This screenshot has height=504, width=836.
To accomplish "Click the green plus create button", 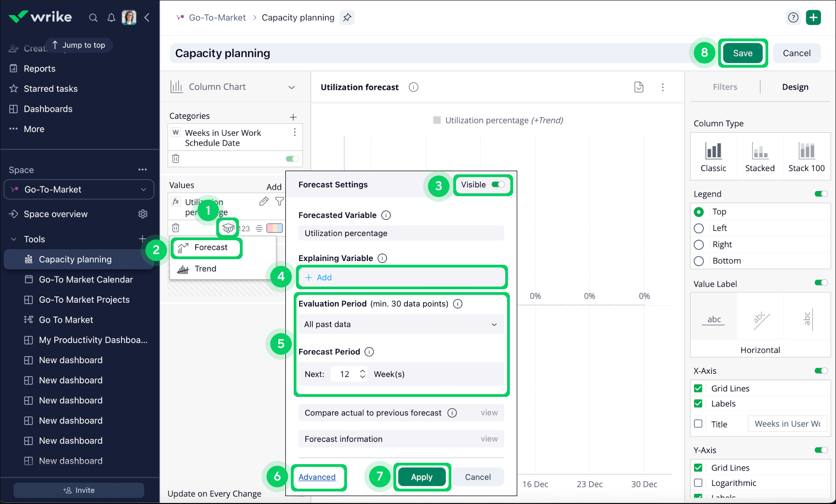I will coord(813,18).
